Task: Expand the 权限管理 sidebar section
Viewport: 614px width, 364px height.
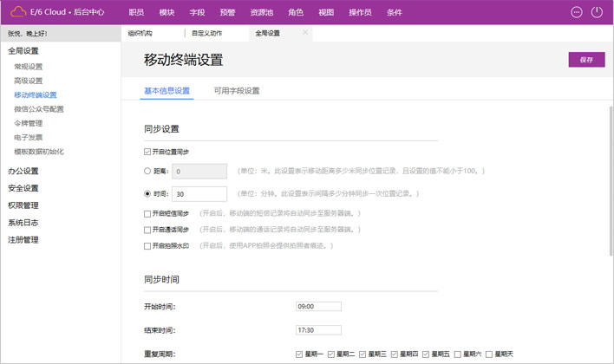Action: pyautogui.click(x=23, y=205)
